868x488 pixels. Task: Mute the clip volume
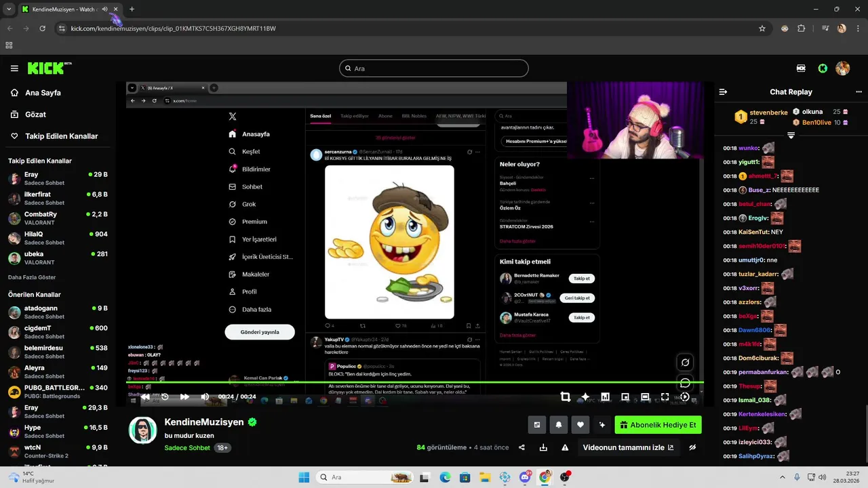(x=205, y=397)
